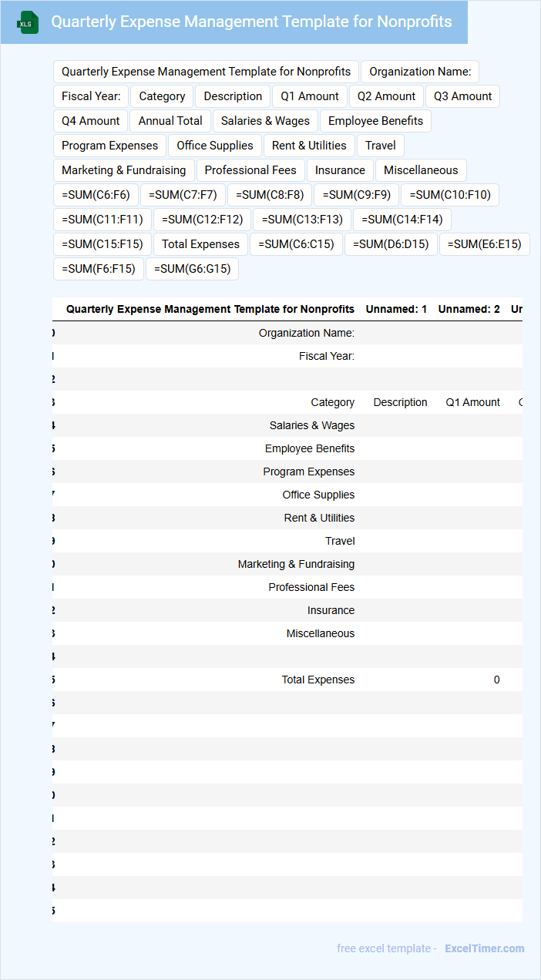The width and height of the screenshot is (541, 980).
Task: Click the ExcelTimer.com link in footer
Action: pyautogui.click(x=485, y=948)
